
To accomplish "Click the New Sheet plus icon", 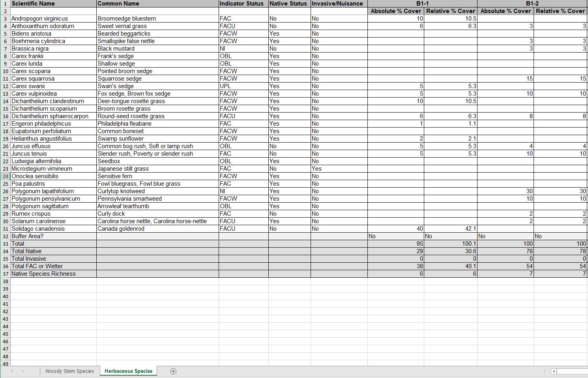I will click(x=173, y=371).
